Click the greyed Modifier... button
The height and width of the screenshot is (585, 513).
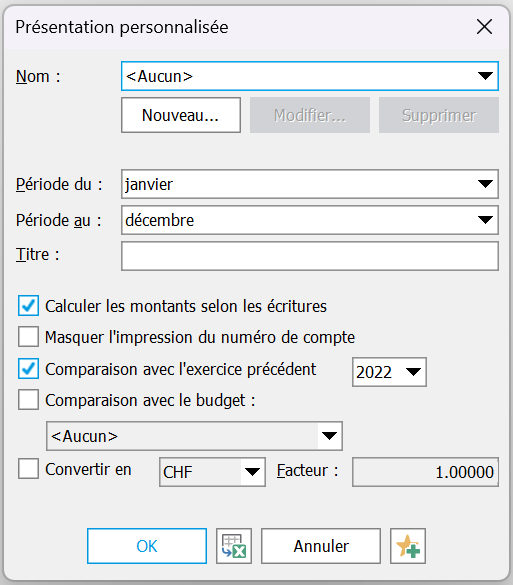coord(310,115)
